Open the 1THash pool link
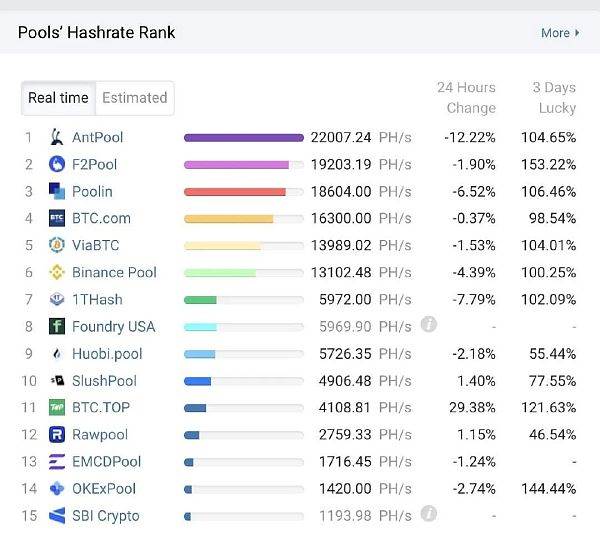Image resolution: width=600 pixels, height=535 pixels. pos(97,300)
